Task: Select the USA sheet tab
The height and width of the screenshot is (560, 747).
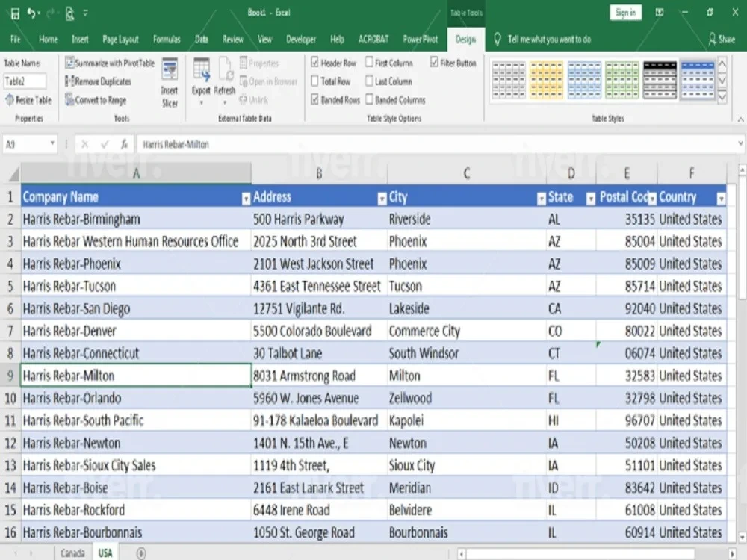Action: click(x=105, y=553)
